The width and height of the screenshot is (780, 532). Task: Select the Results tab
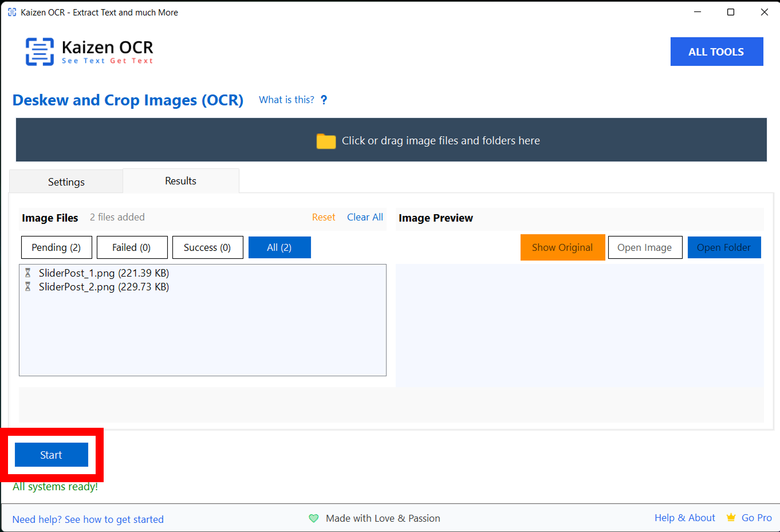[x=180, y=181]
